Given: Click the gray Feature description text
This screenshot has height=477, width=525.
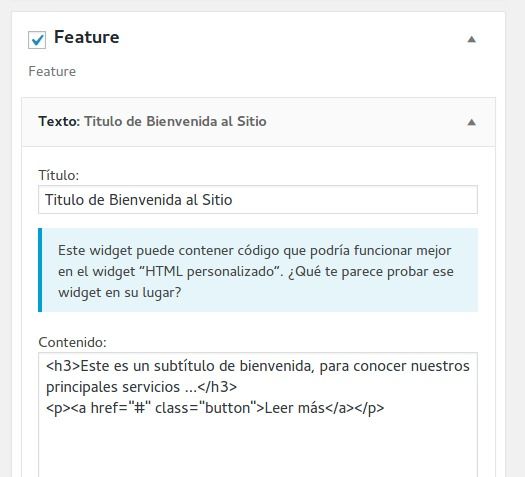Looking at the screenshot, I should [52, 71].
